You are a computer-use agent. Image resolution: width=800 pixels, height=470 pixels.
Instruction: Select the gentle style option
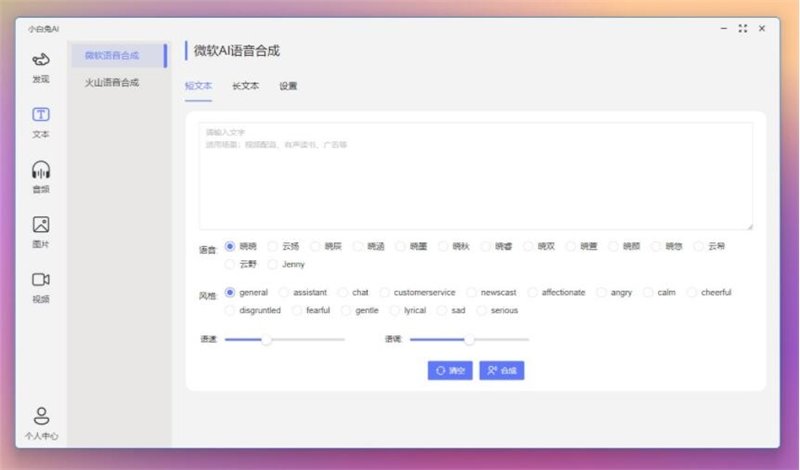coord(346,310)
